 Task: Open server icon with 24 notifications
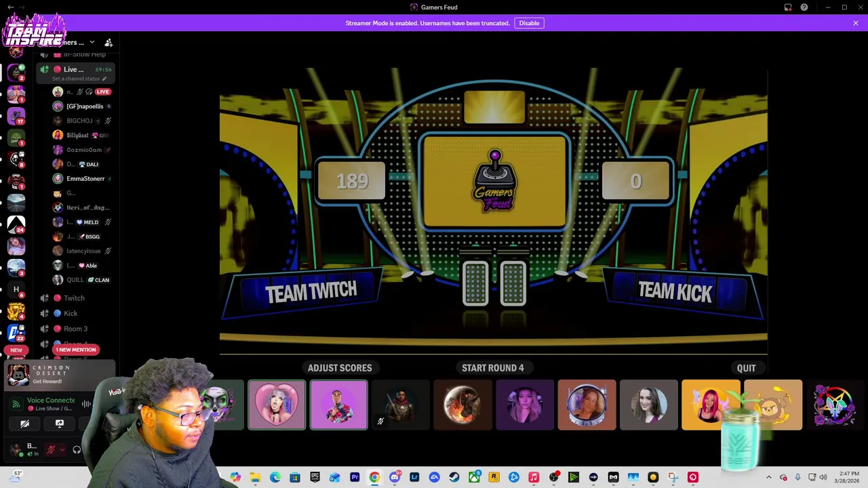click(x=16, y=224)
